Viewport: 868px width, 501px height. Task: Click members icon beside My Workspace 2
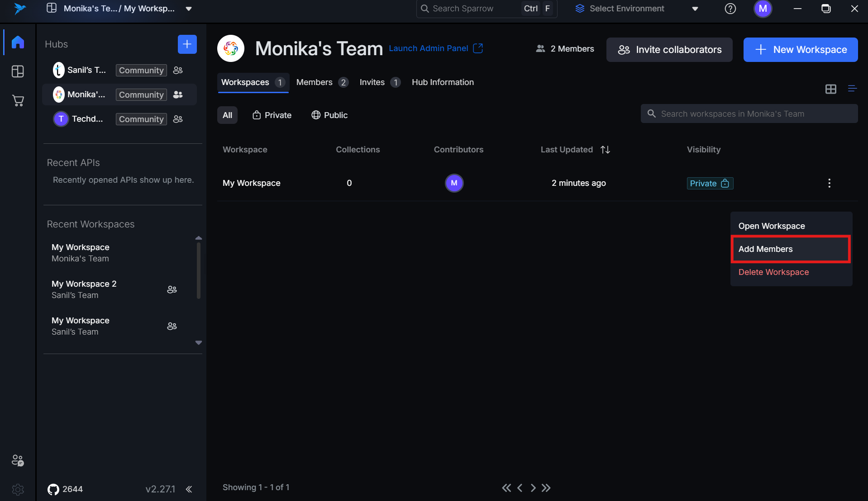[172, 289]
